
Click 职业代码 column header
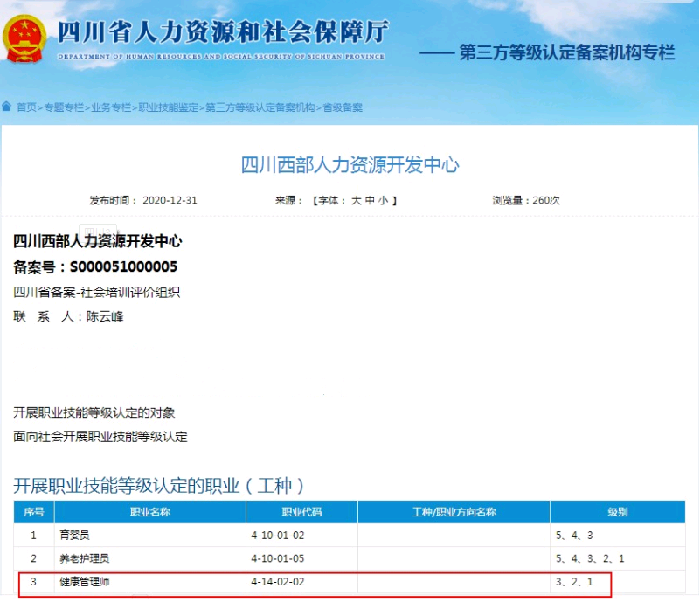click(x=301, y=512)
